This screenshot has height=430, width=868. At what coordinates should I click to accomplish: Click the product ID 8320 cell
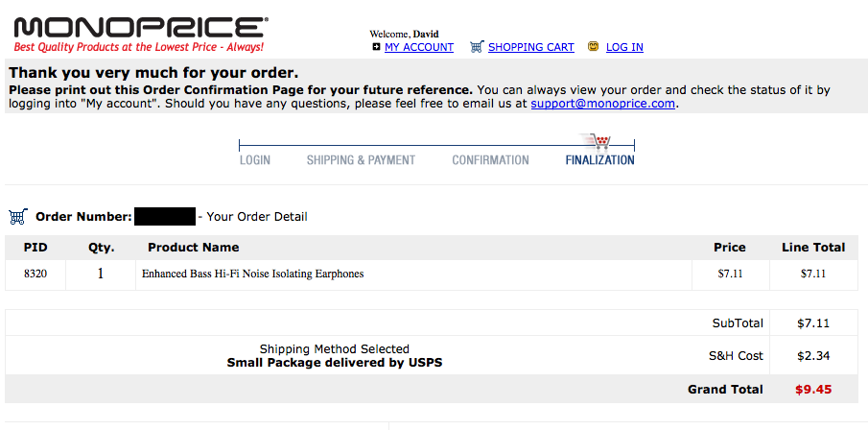coord(35,274)
